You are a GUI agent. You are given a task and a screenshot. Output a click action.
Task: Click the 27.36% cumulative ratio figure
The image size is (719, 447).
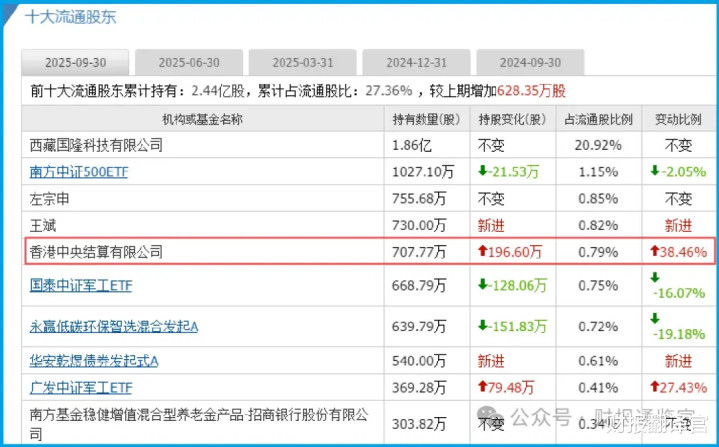click(x=389, y=91)
